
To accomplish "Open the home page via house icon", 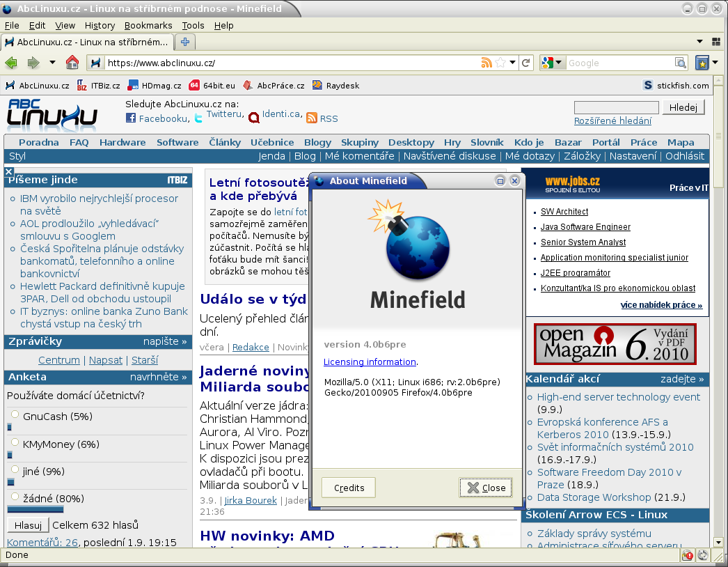I will click(72, 62).
